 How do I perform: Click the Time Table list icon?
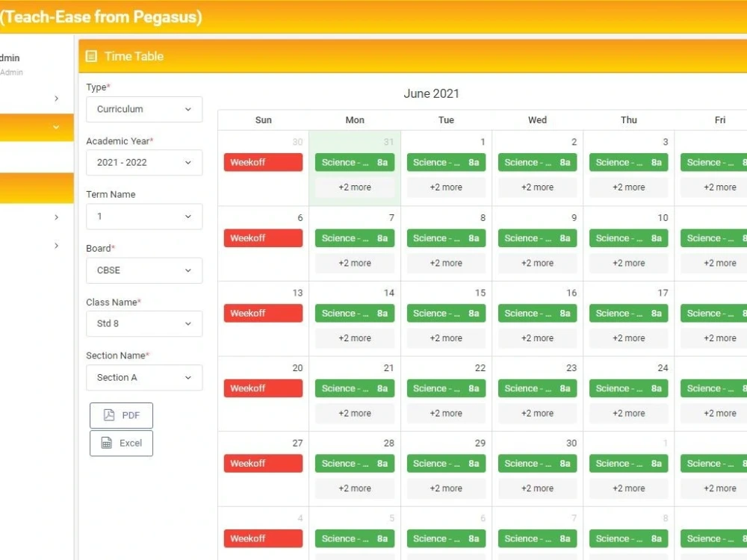coord(91,56)
